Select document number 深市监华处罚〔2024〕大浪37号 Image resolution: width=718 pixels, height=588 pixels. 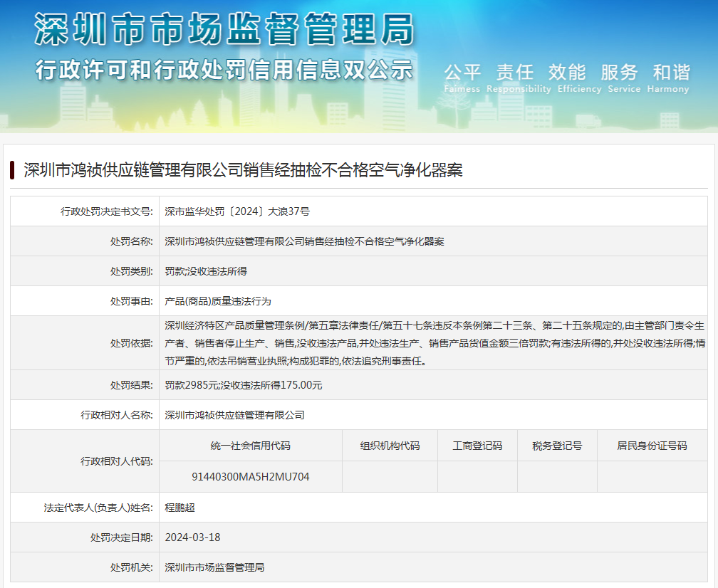(237, 211)
